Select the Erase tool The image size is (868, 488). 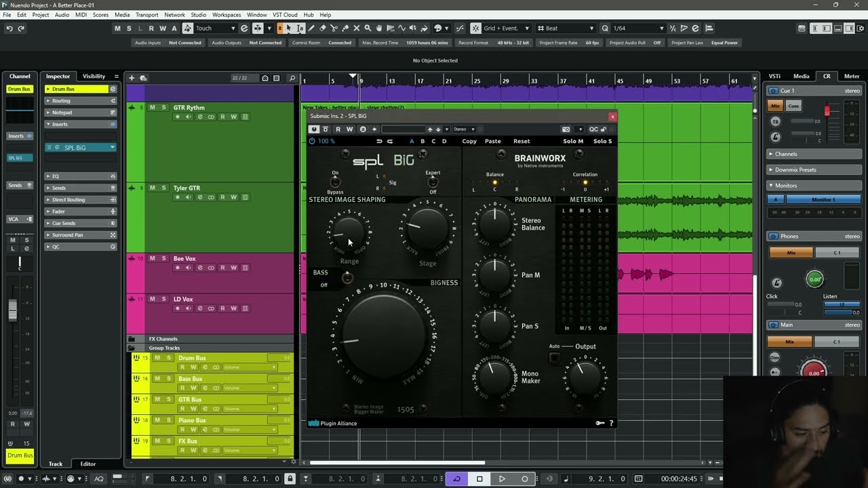pos(323,28)
